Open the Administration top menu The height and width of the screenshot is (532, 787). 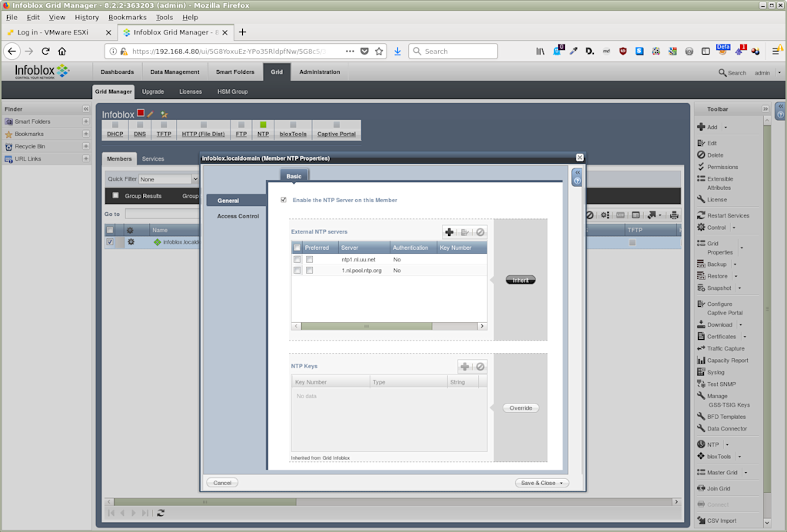pos(320,71)
